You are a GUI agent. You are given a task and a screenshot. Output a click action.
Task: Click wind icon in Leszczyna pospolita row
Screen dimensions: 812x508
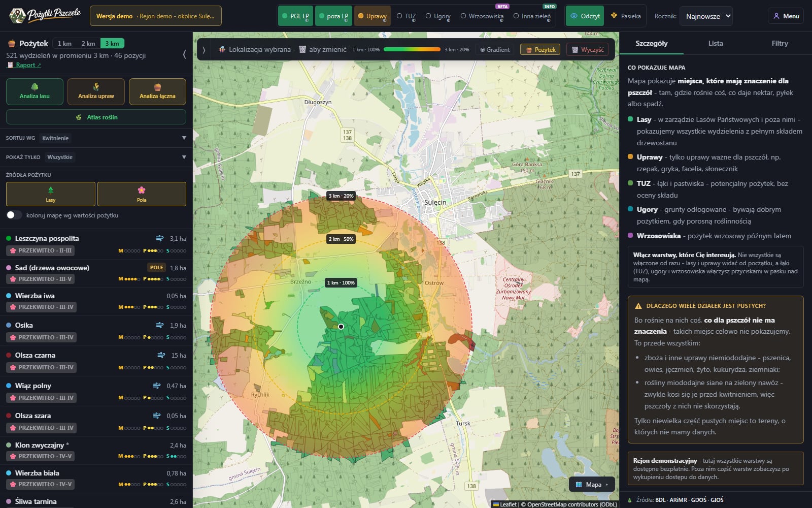click(x=160, y=238)
